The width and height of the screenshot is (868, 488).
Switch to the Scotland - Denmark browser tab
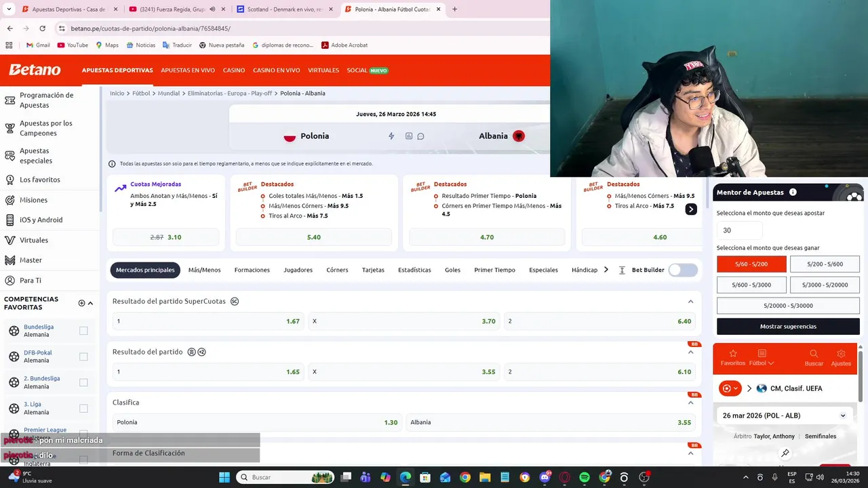coord(285,9)
